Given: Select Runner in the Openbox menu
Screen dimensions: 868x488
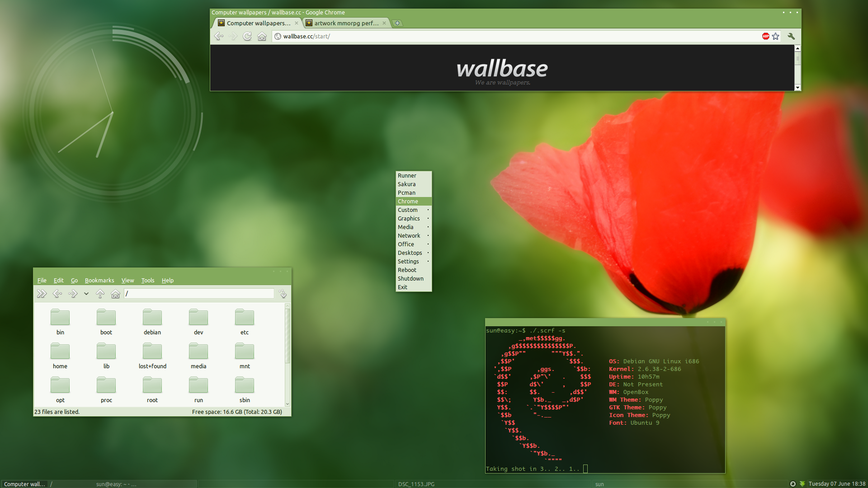Looking at the screenshot, I should pos(414,175).
